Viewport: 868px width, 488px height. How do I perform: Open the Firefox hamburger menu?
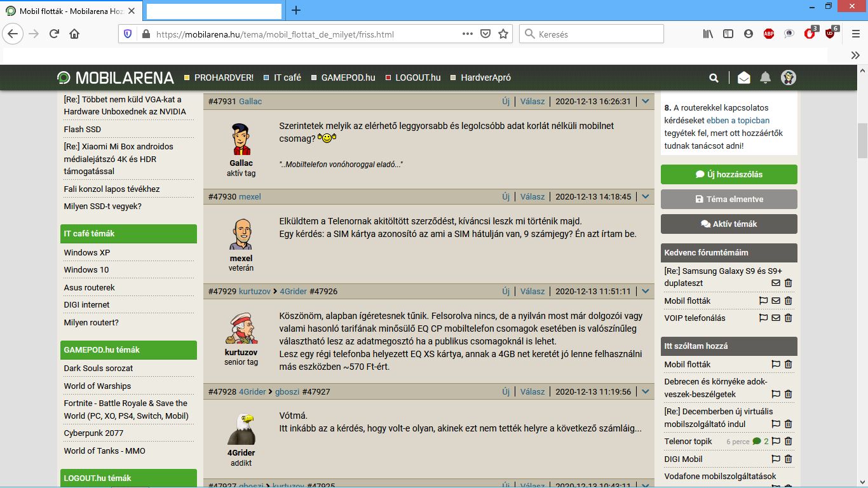click(855, 34)
